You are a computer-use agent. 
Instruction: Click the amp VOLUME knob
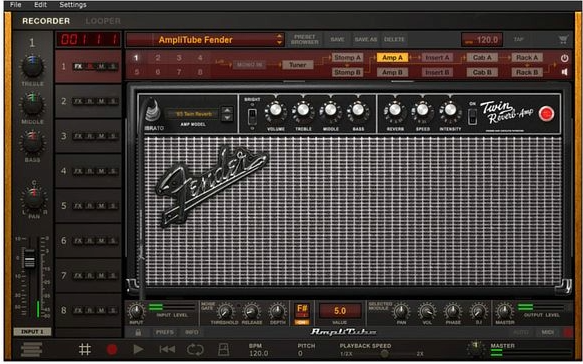pyautogui.click(x=276, y=110)
